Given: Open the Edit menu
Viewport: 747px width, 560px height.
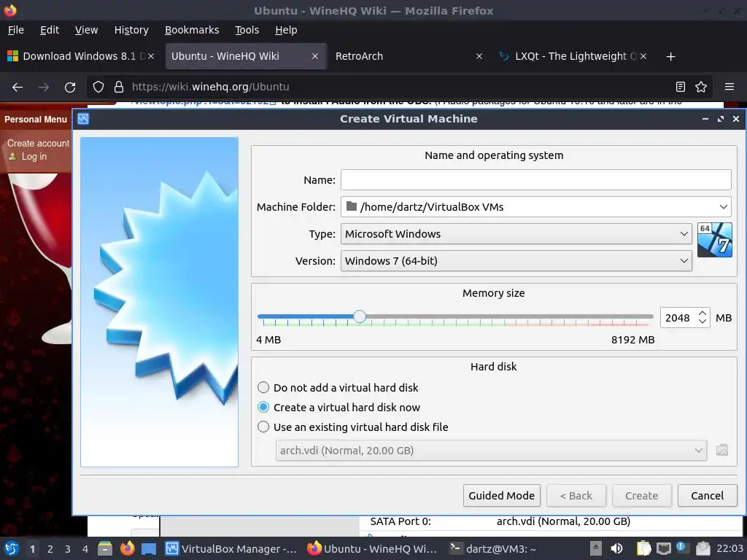Looking at the screenshot, I should coord(50,30).
